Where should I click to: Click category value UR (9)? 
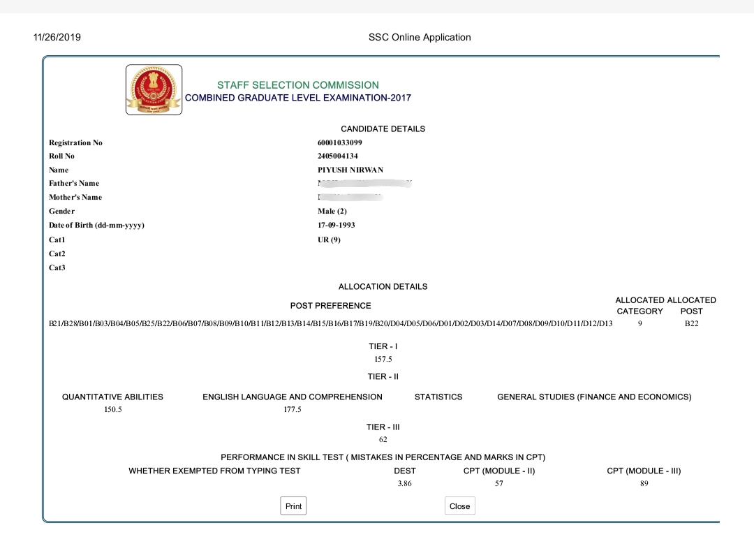(x=329, y=240)
